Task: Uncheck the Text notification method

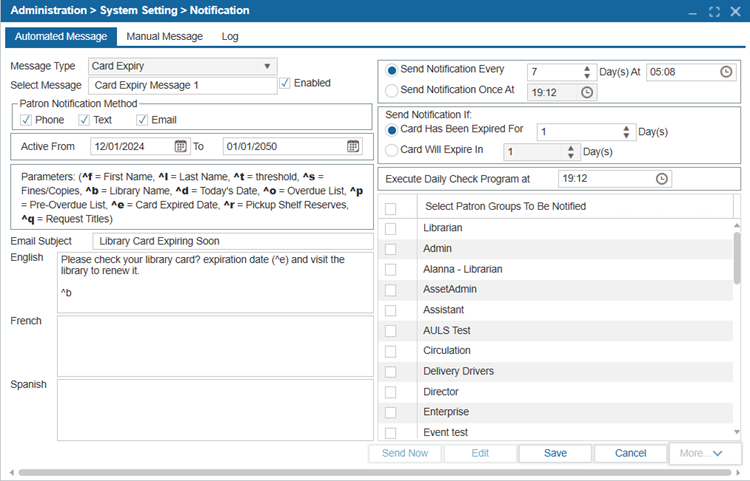Action: (84, 120)
